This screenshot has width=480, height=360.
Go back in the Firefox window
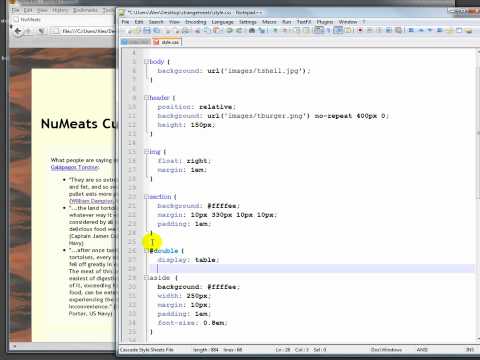click(x=18, y=31)
